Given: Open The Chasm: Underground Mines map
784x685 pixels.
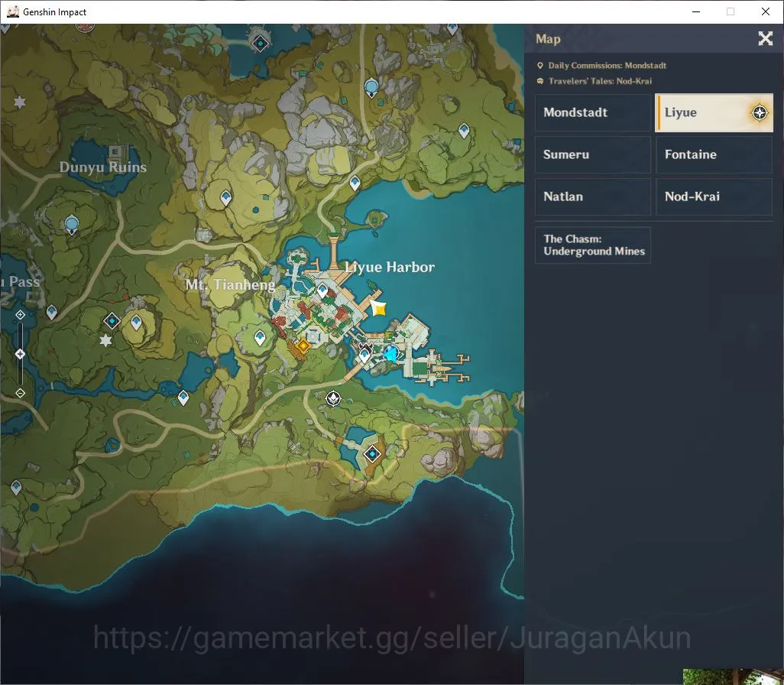Looking at the screenshot, I should click(593, 245).
